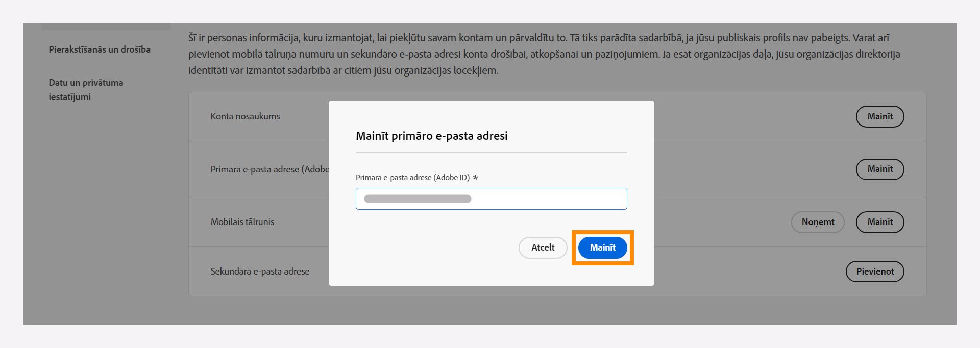Click the Primārā e-pasta adrese (Adobe ID) row label
This screenshot has height=348, width=980.
coord(271,169)
